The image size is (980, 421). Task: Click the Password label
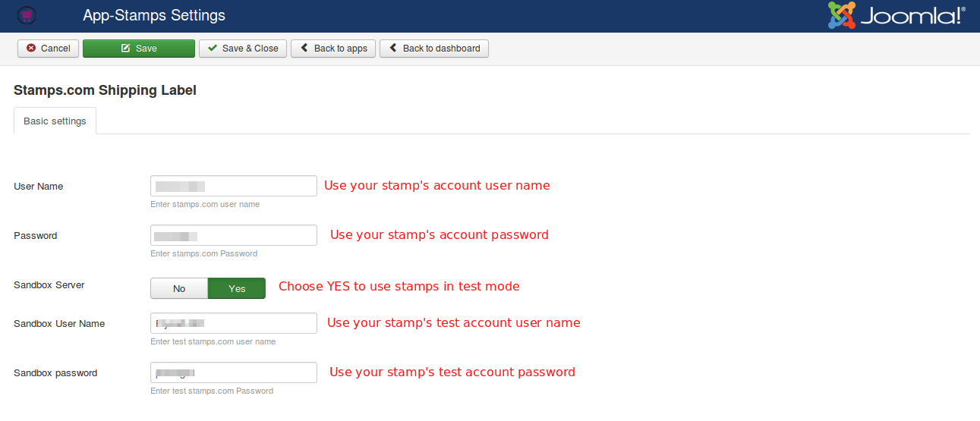click(x=36, y=236)
